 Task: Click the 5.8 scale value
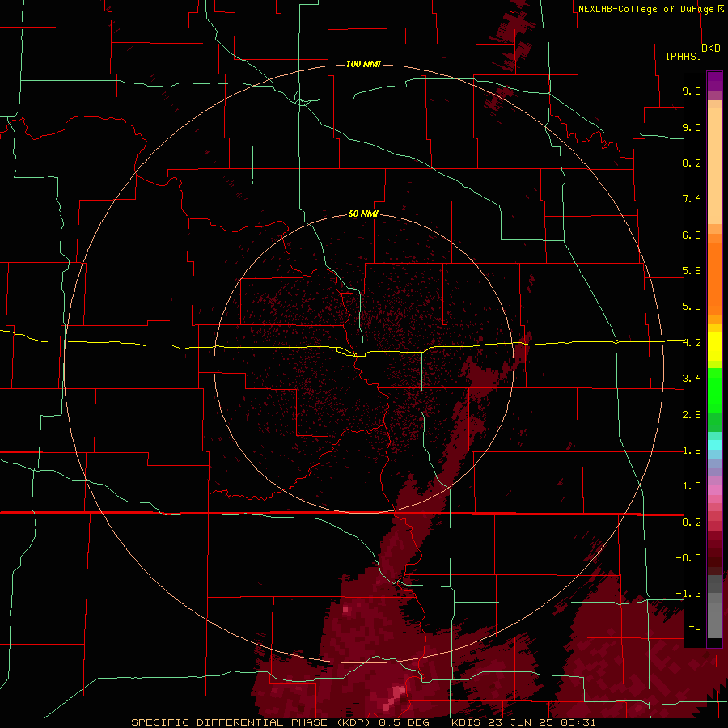692,271
